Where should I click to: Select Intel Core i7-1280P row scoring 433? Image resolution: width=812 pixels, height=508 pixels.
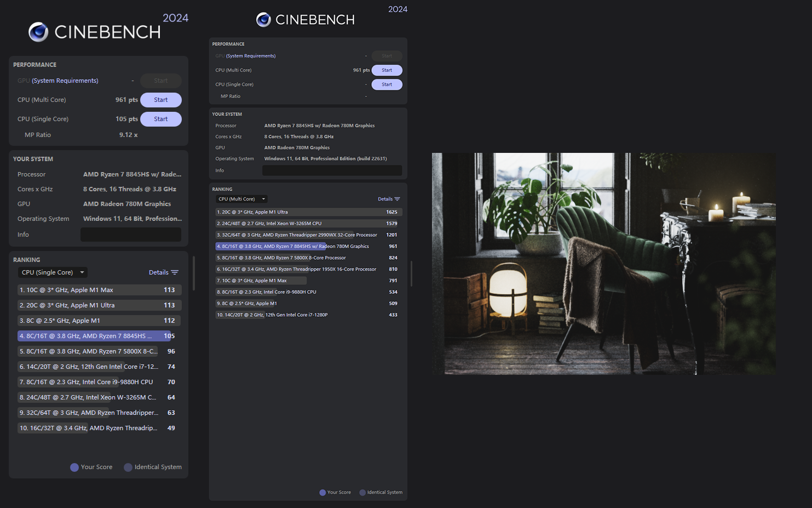(309, 315)
